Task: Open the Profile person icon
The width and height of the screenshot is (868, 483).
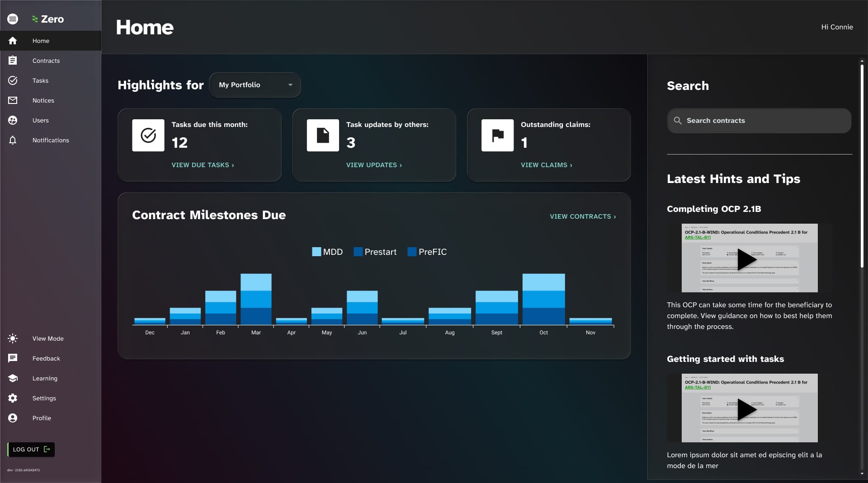Action: (x=13, y=418)
